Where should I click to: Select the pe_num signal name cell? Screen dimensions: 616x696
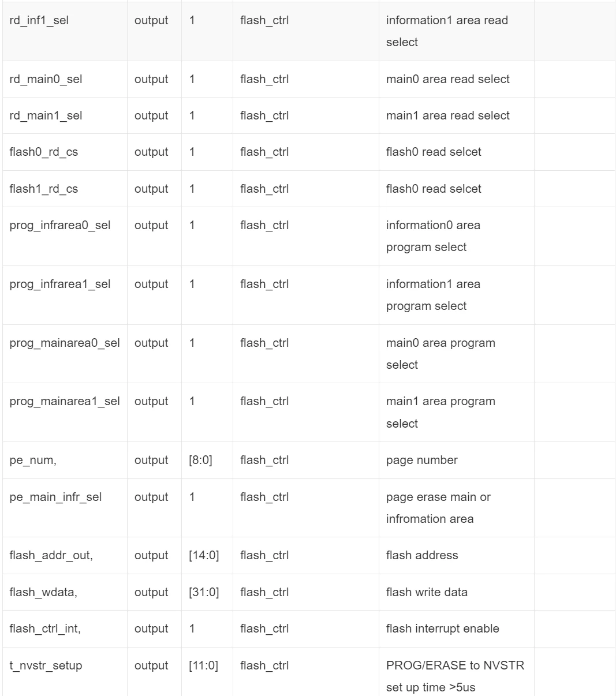[32, 460]
